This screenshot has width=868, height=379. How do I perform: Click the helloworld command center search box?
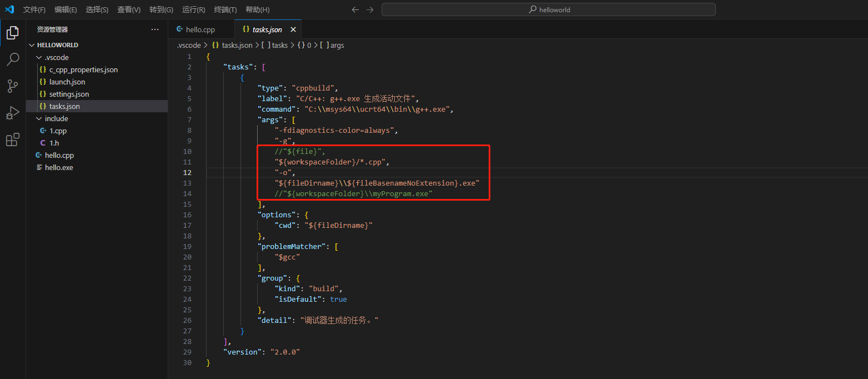point(549,9)
